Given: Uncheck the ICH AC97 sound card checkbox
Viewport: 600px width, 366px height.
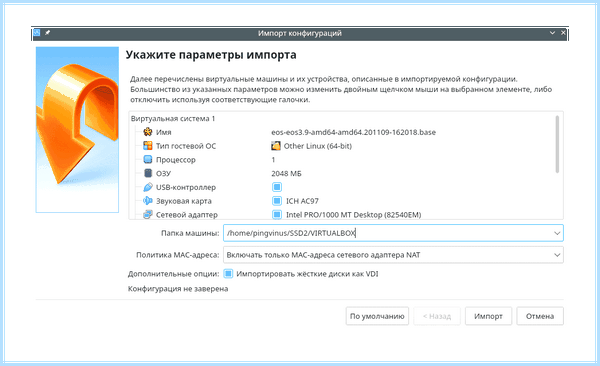Looking at the screenshot, I should point(277,201).
